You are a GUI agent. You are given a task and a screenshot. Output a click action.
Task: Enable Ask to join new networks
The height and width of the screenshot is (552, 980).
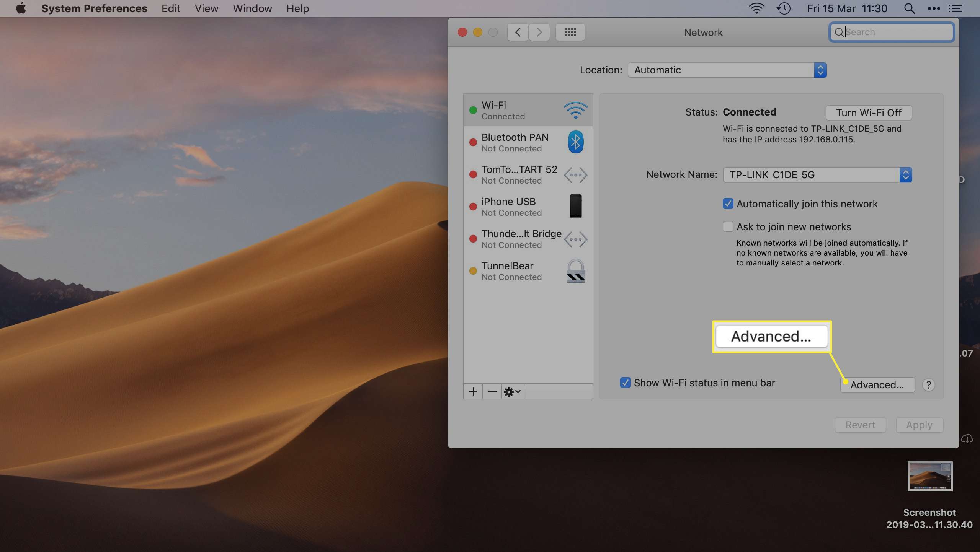(x=728, y=226)
